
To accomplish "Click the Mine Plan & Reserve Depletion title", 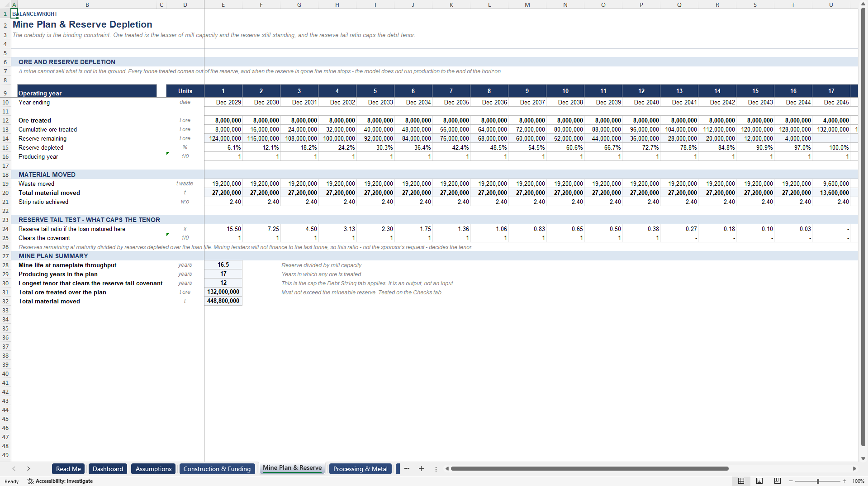I will click(82, 24).
